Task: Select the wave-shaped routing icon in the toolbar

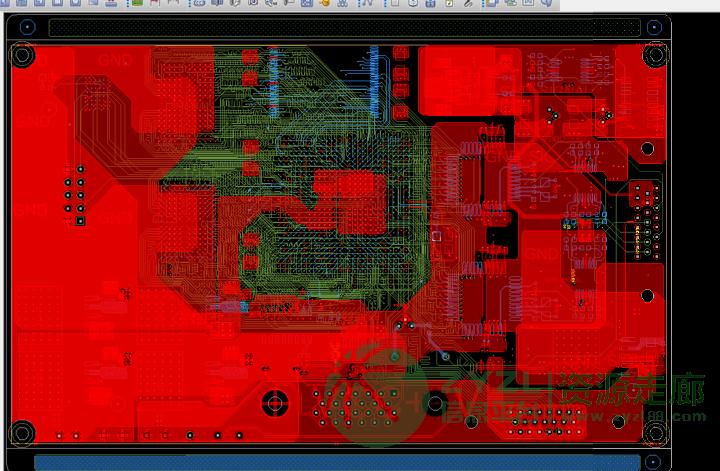Action: click(367, 4)
